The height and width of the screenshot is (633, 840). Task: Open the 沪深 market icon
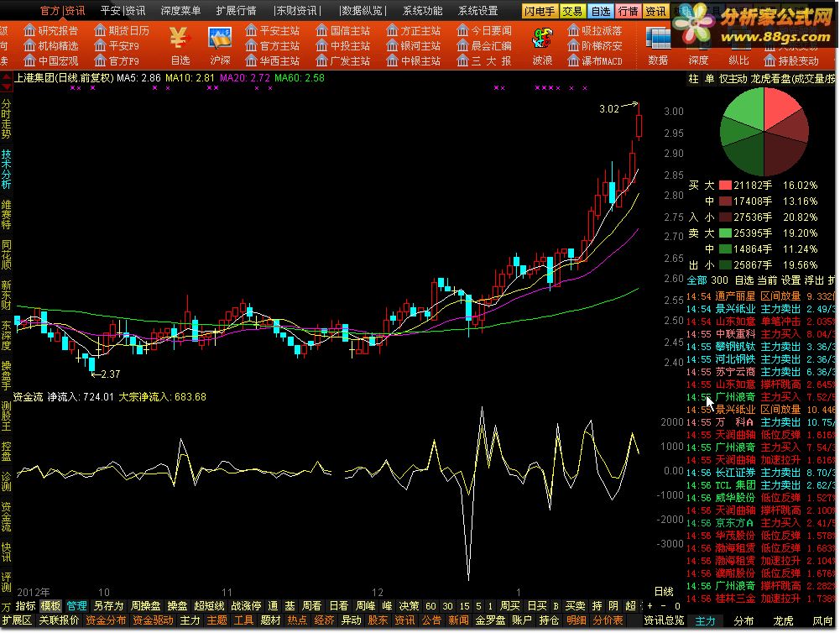220,45
